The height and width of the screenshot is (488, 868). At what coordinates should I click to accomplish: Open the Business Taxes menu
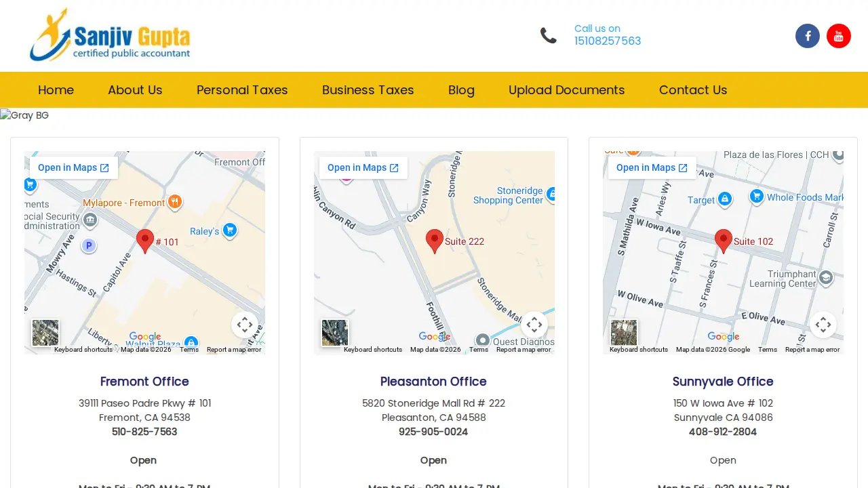click(x=368, y=90)
